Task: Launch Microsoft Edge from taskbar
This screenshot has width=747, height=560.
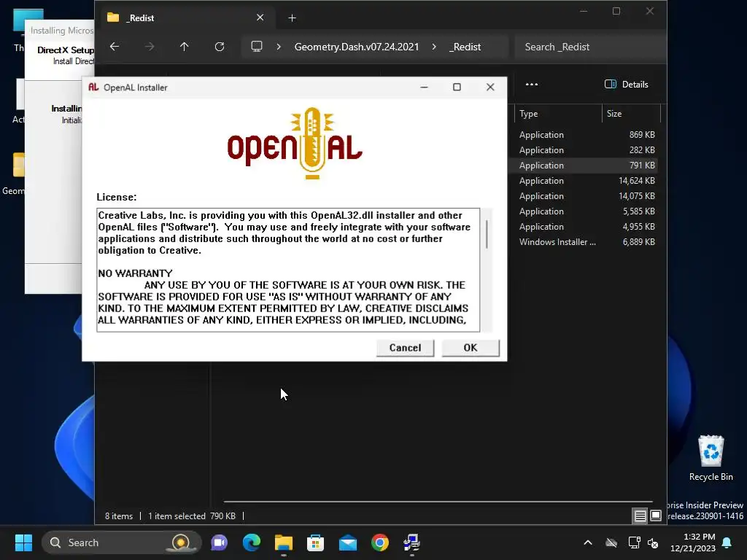Action: point(252,542)
